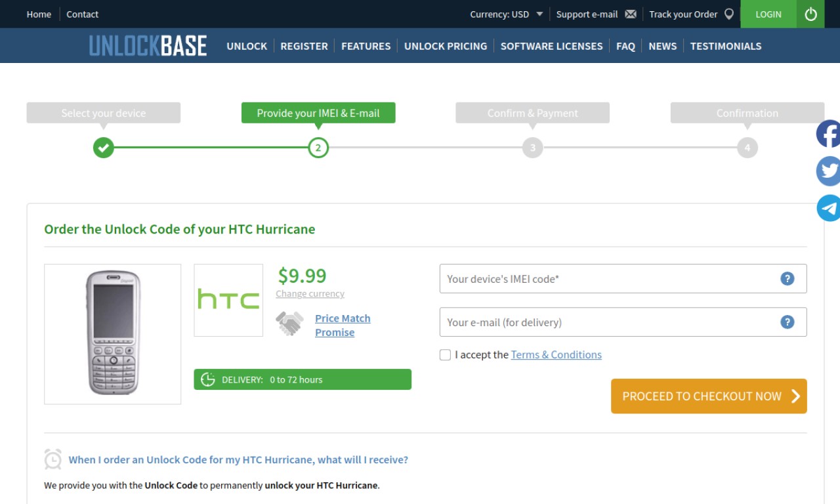Viewport: 840px width, 504px height.
Task: Click the 'We provide you with the Unlock Code' sentence
Action: coord(212,486)
